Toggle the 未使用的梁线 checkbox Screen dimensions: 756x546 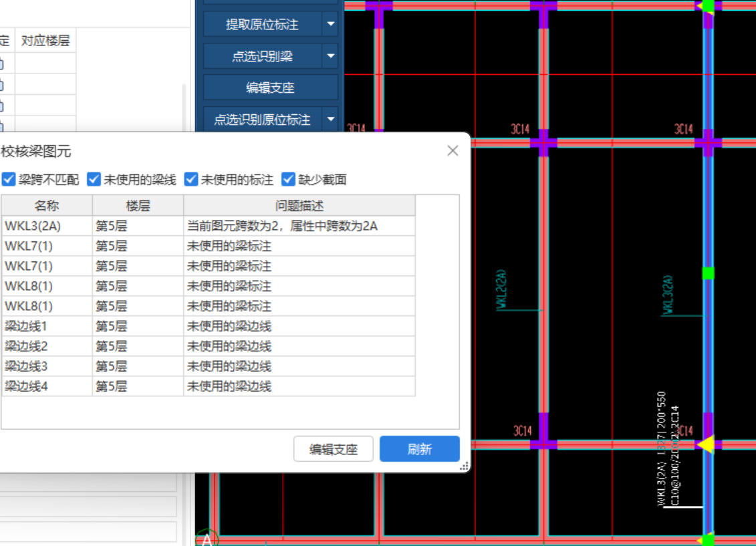coord(93,179)
